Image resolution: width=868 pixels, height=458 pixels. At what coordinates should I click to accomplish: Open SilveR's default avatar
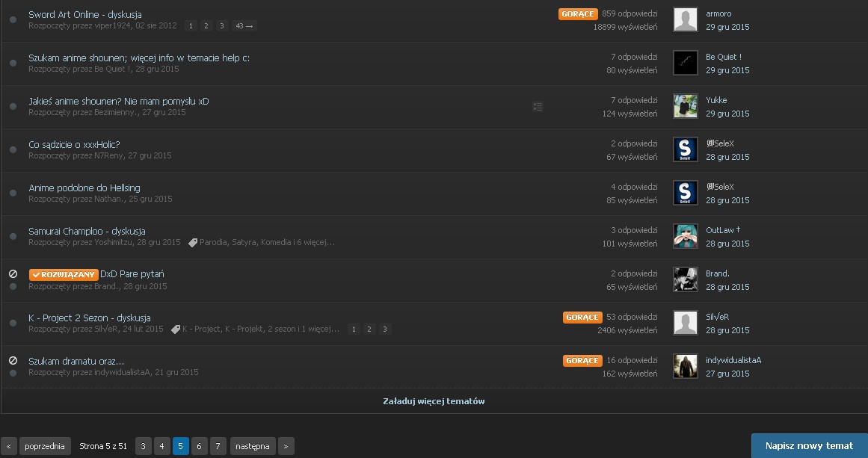point(685,323)
